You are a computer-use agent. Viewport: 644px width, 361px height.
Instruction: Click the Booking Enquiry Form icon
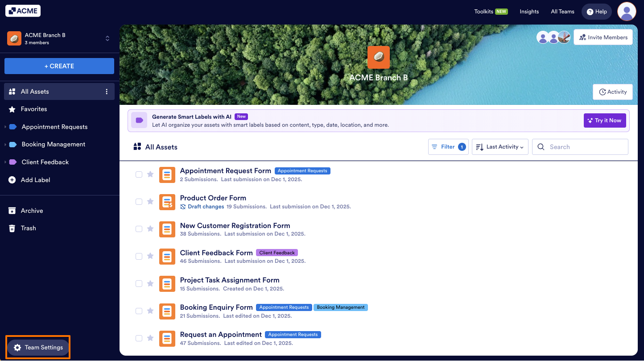[x=167, y=311]
